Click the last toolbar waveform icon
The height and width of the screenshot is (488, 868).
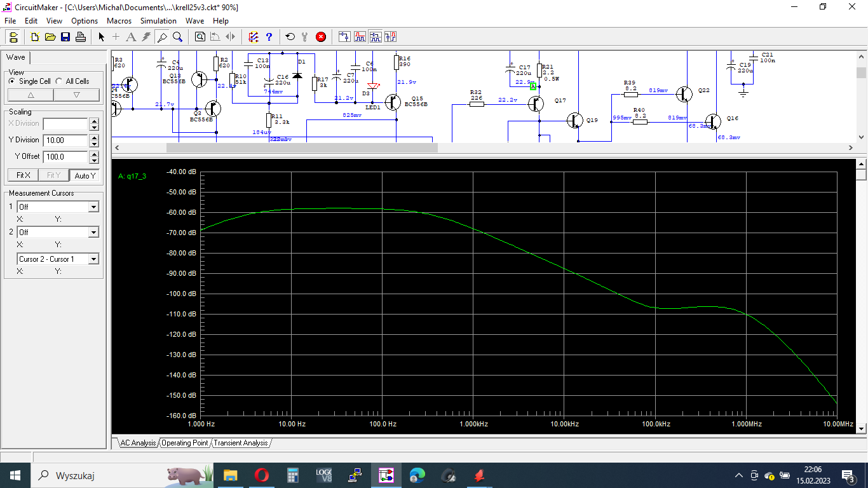pyautogui.click(x=390, y=37)
